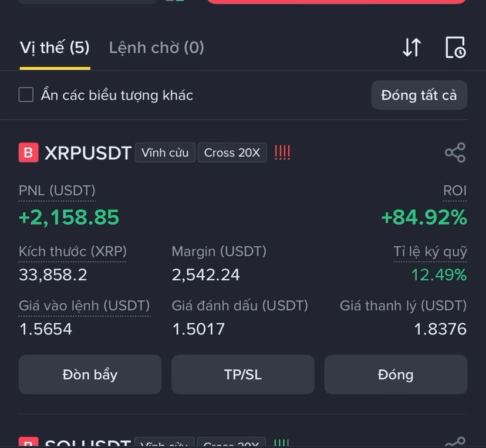Screen dimensions: 486x448
Task: Tap the Tỉ lệ ký quỹ label
Action: pyautogui.click(x=430, y=252)
